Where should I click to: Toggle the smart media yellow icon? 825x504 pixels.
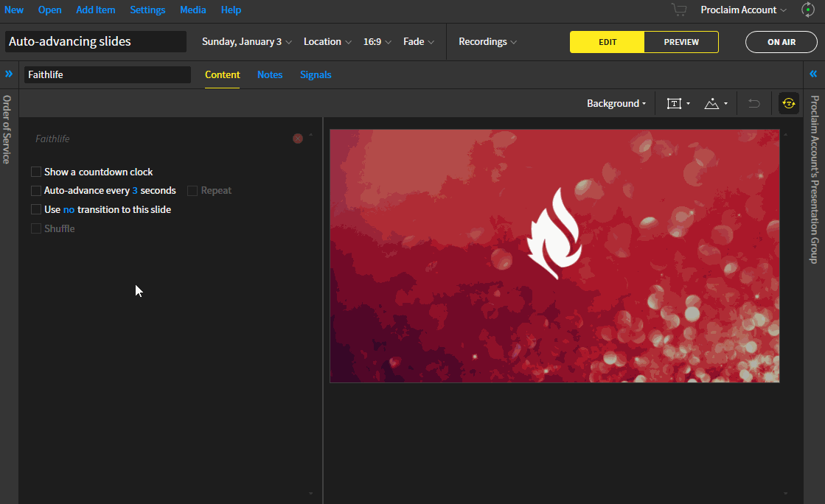[789, 104]
